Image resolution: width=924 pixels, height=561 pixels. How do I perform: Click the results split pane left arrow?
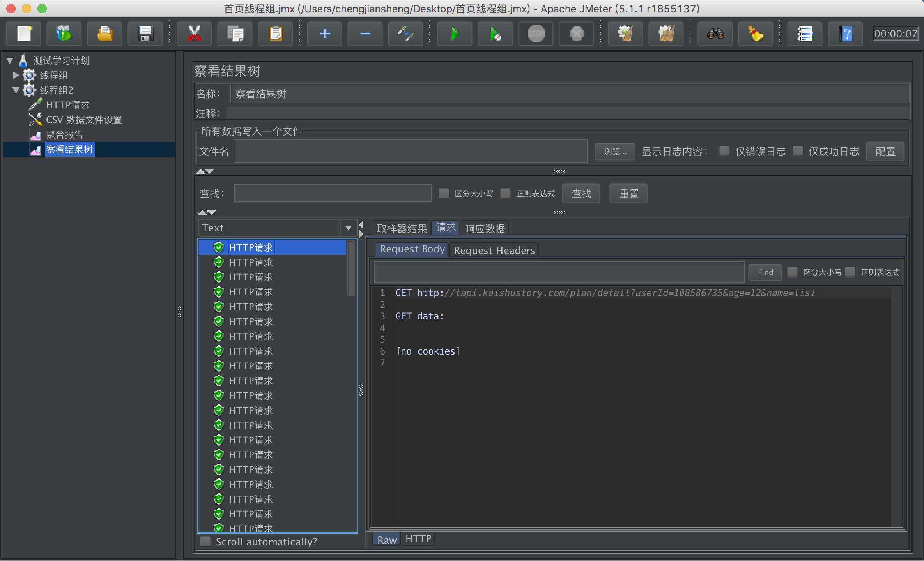[361, 224]
